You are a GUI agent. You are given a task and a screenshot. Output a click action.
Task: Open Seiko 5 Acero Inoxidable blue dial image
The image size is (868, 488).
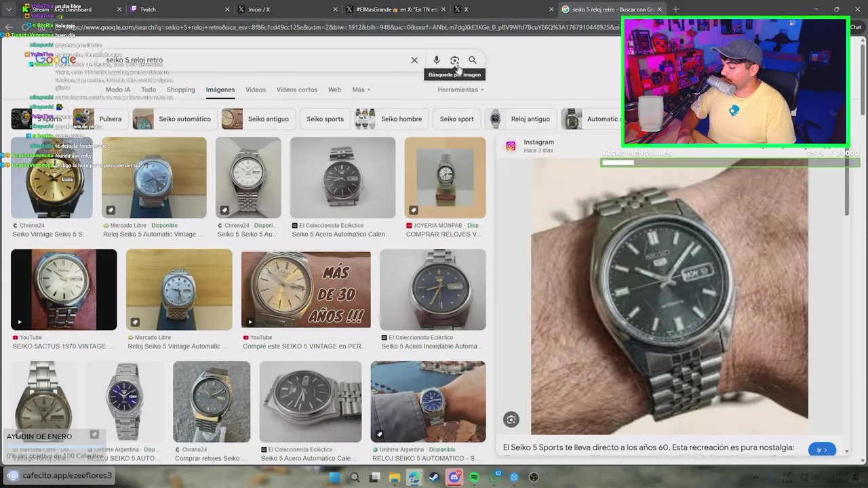click(433, 289)
